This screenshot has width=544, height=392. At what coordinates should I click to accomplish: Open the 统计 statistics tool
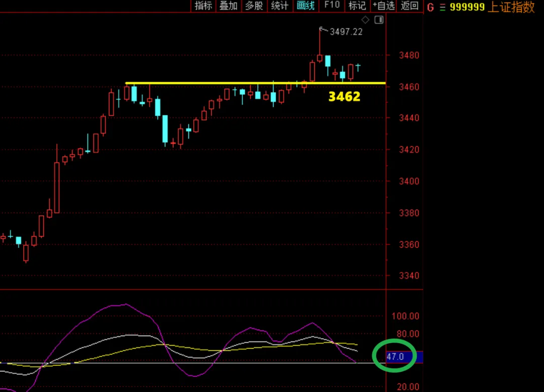280,6
